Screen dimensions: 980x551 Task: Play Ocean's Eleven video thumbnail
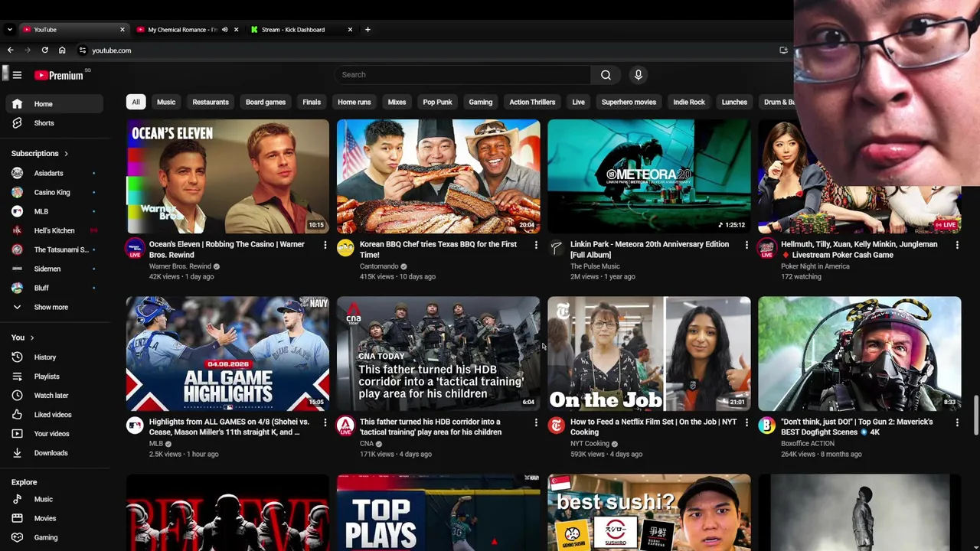click(x=227, y=176)
